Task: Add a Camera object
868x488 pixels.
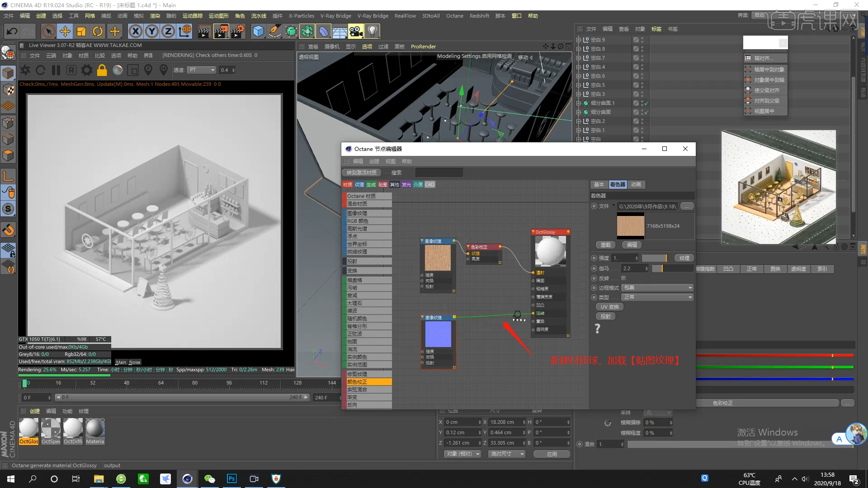Action: (356, 31)
